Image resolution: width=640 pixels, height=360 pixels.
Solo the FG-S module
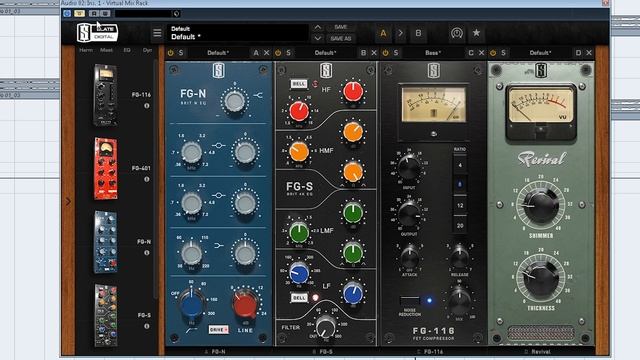(289, 53)
